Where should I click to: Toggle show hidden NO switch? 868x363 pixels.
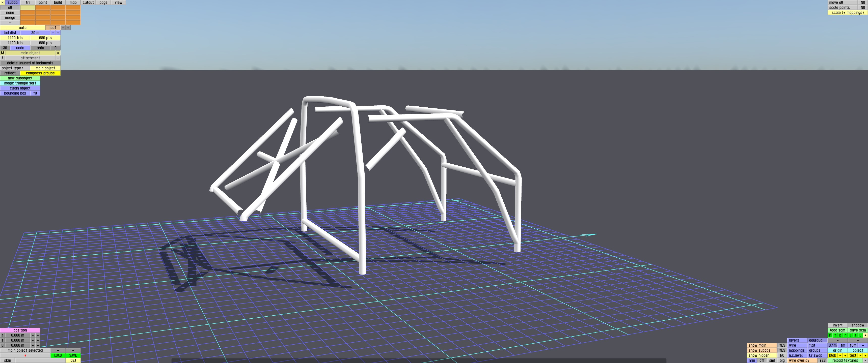pyautogui.click(x=782, y=356)
